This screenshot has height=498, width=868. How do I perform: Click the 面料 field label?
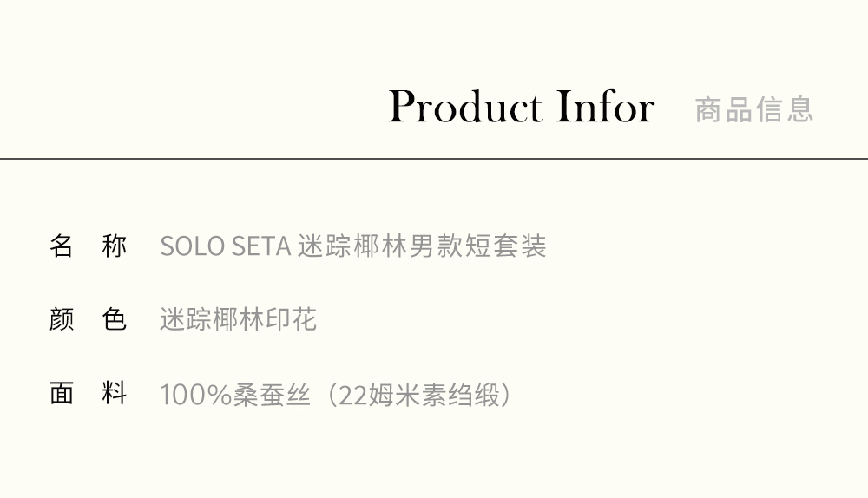[88, 394]
